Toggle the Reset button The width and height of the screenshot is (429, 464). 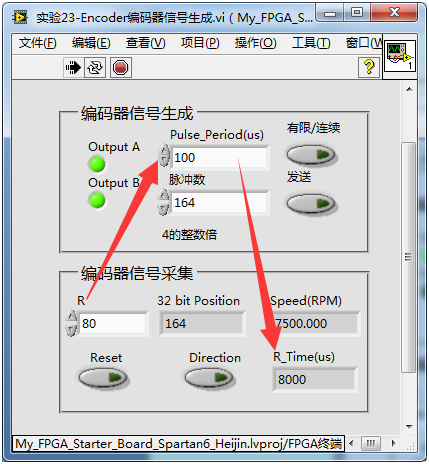pos(103,378)
